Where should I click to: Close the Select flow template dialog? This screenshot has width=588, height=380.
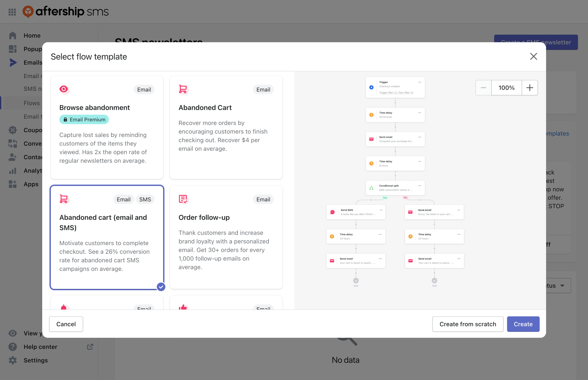tap(534, 56)
